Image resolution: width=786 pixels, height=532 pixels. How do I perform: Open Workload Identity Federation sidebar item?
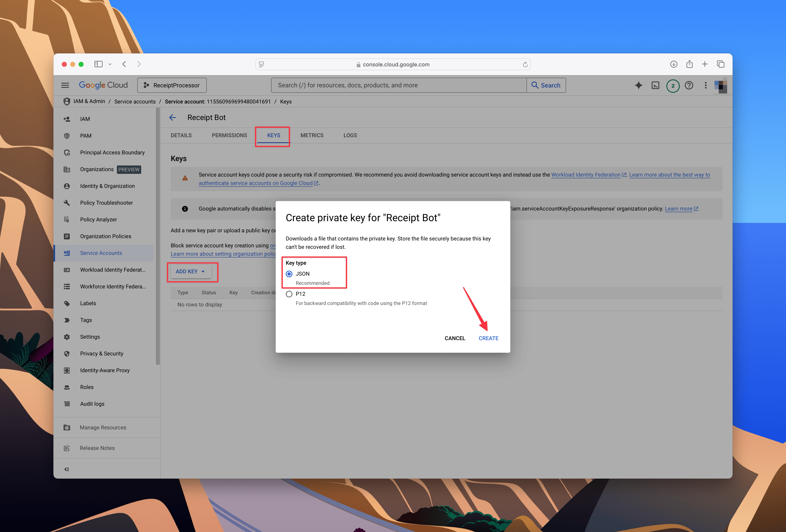click(x=103, y=270)
